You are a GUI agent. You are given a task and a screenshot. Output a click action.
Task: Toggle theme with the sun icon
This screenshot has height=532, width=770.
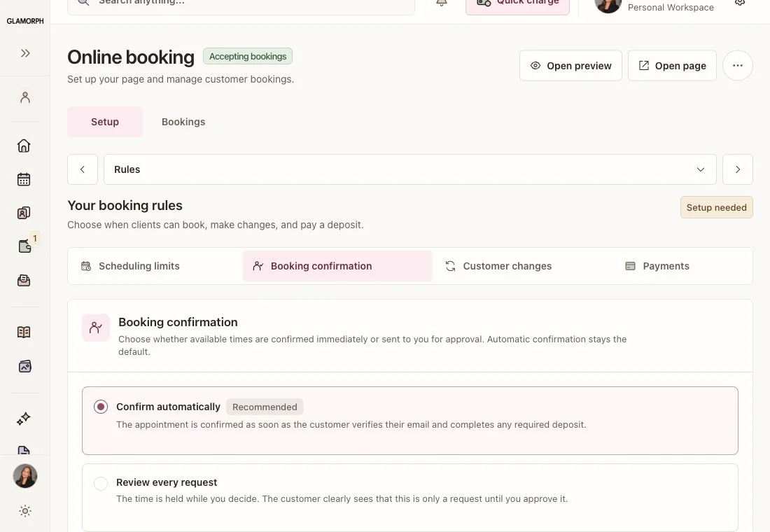tap(25, 511)
